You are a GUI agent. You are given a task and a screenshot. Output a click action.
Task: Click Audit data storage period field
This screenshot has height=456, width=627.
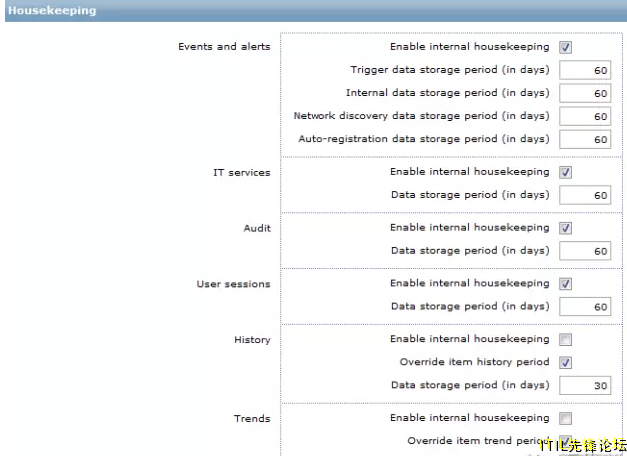[x=585, y=251]
